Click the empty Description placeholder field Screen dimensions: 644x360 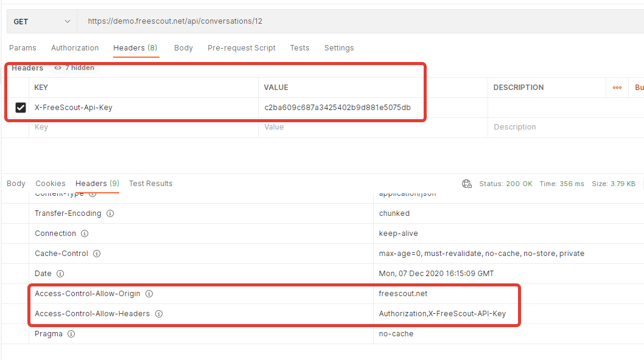567,127
